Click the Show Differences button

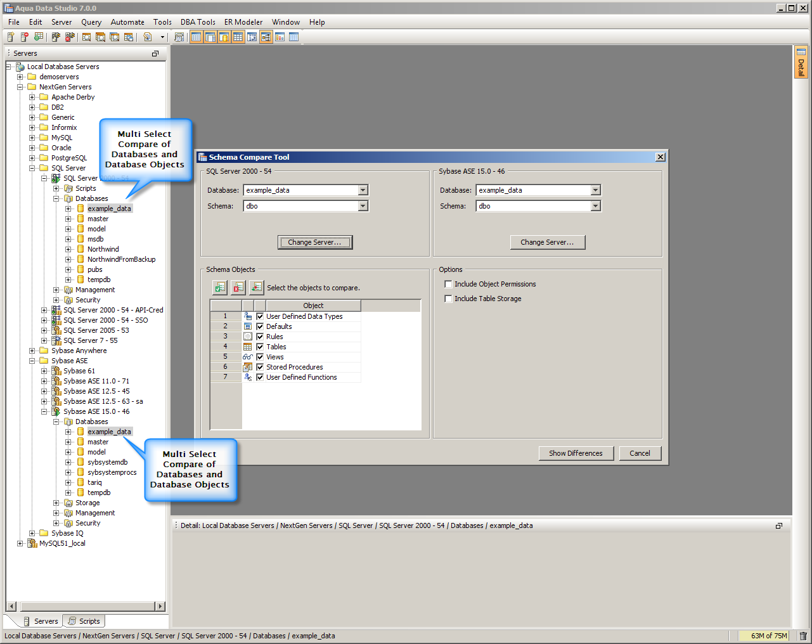(576, 453)
